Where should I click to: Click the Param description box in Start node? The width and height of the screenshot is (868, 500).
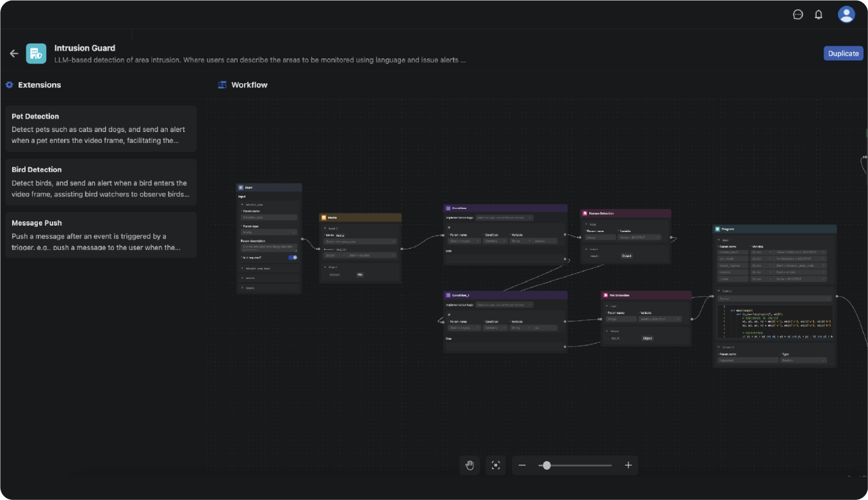(x=269, y=247)
